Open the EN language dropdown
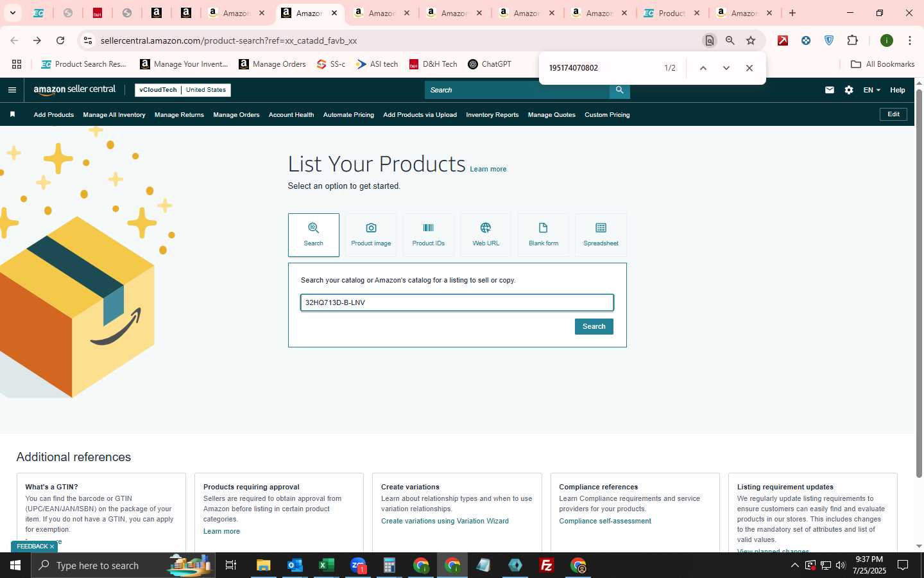 click(x=871, y=90)
